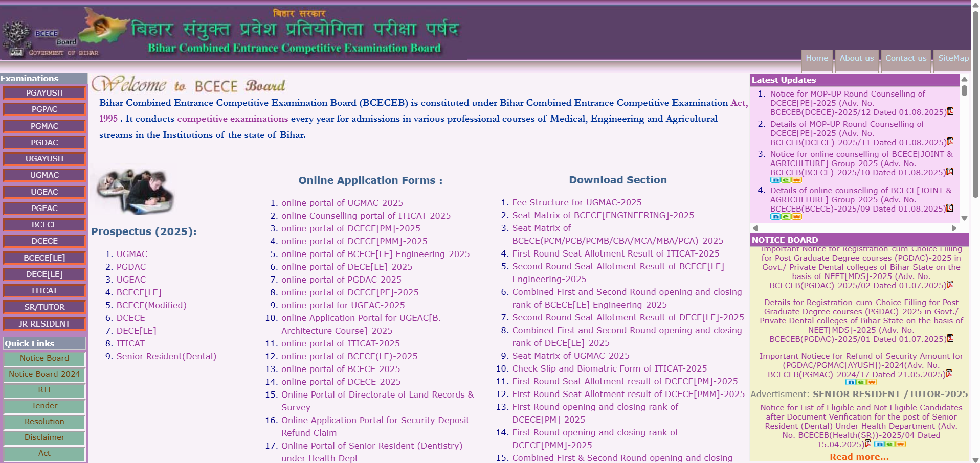The image size is (980, 463).
Task: Open online portal of ITICAT-2025
Action: (x=341, y=343)
